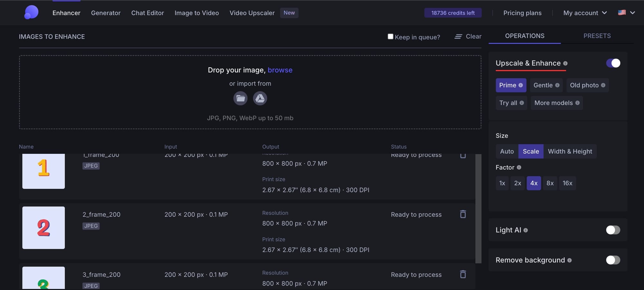
Task: Open the My account dropdown
Action: click(x=585, y=13)
